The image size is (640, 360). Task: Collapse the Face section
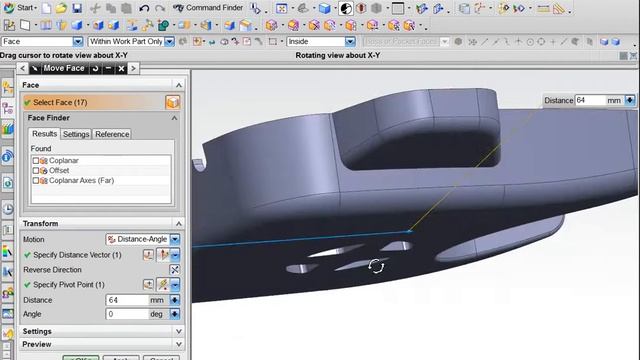[x=179, y=85]
